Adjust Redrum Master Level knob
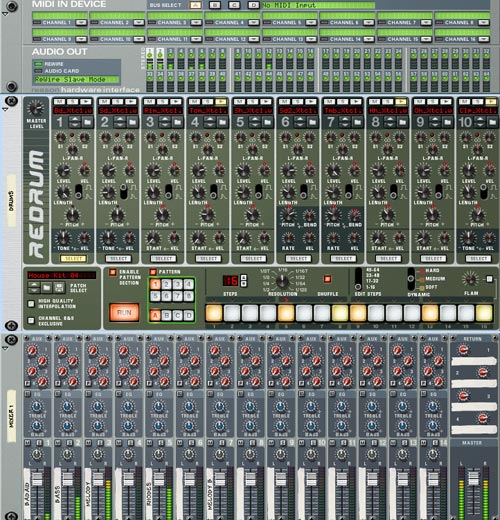Screen dimensions: 500x520 pyautogui.click(x=36, y=108)
